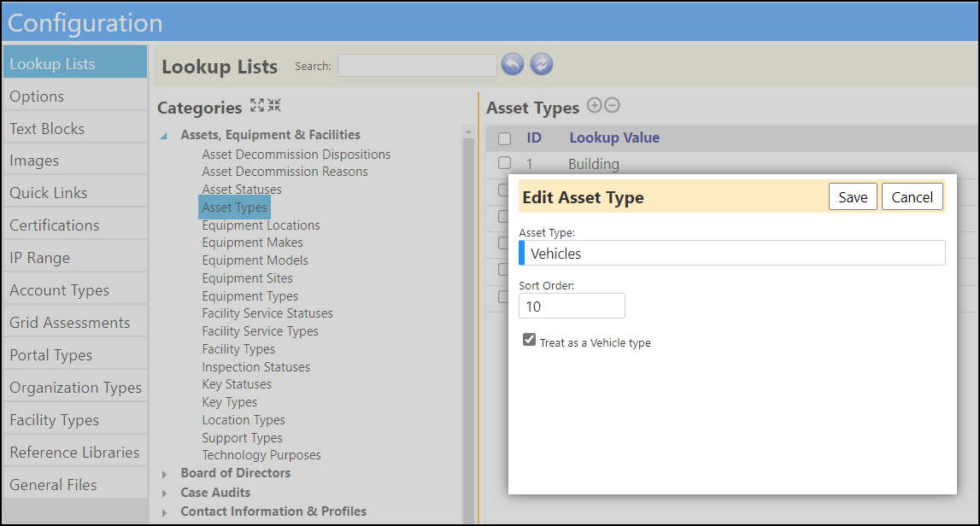
Task: Expand Contact Information & Profiles category
Action: (164, 513)
